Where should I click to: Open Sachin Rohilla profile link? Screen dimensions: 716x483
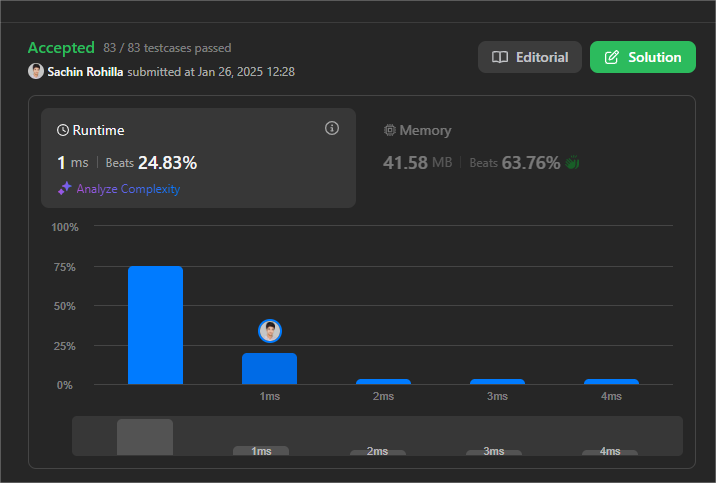point(85,72)
